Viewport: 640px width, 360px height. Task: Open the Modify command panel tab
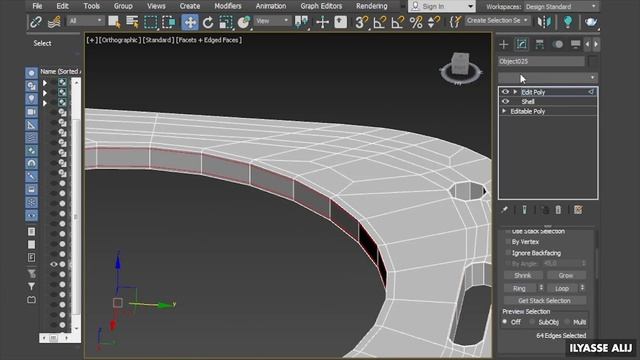521,44
